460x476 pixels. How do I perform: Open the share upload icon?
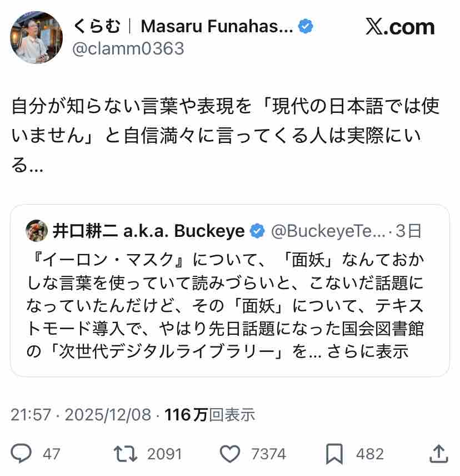click(438, 453)
